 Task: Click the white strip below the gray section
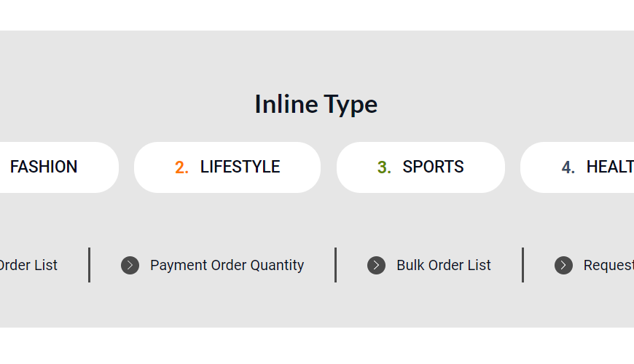(317, 346)
